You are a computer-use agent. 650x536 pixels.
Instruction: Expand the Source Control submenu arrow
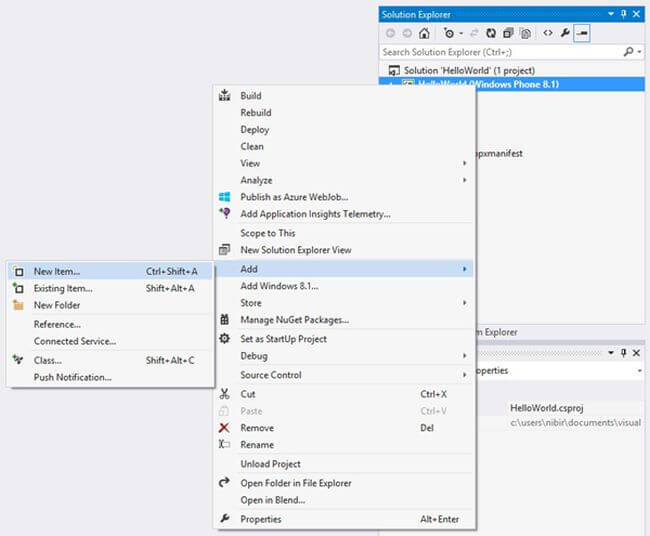pos(464,375)
